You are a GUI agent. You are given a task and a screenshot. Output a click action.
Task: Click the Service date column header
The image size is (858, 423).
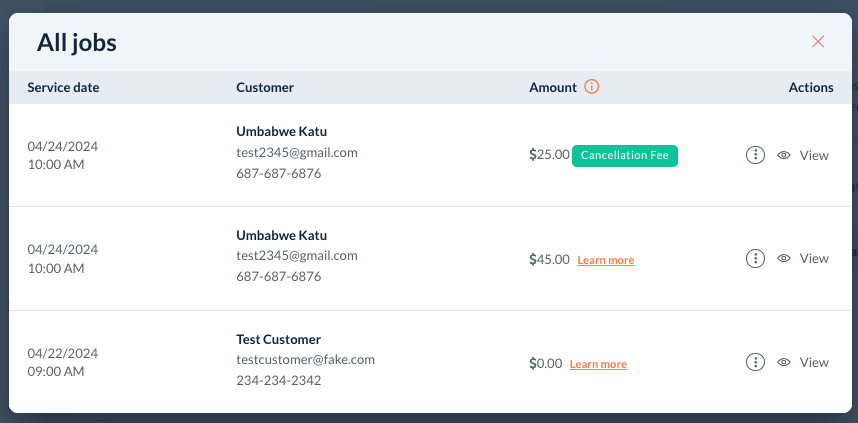pos(63,87)
